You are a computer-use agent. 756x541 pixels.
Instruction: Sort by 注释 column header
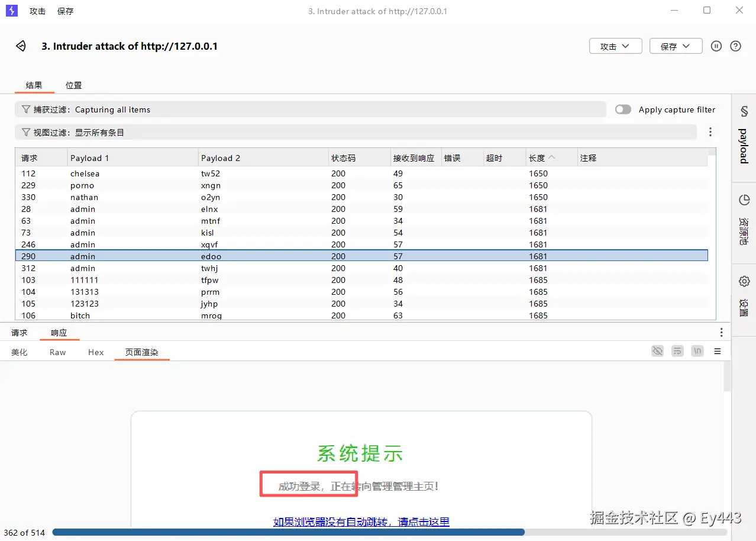tap(642, 158)
